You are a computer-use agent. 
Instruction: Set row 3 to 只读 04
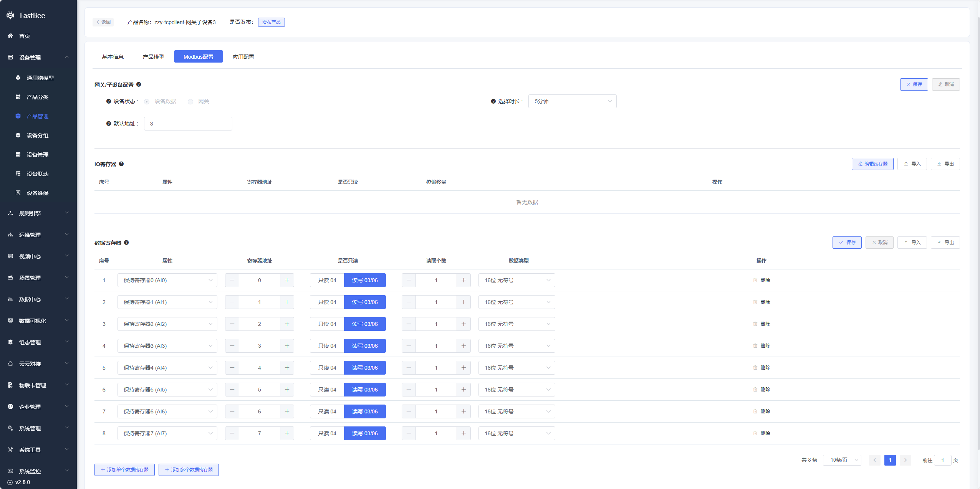click(327, 324)
